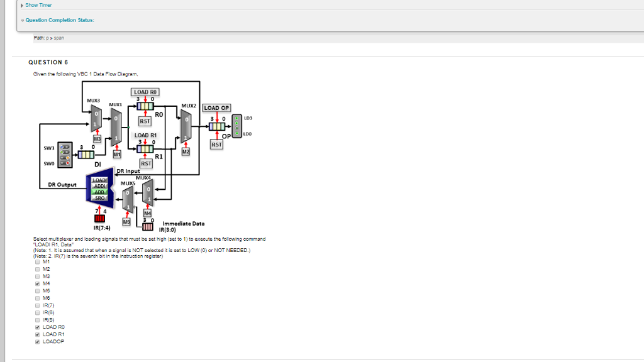Image resolution: width=644 pixels, height=362 pixels.
Task: Click the Immediate Data IR(3:0) register icon
Action: pyautogui.click(x=147, y=224)
